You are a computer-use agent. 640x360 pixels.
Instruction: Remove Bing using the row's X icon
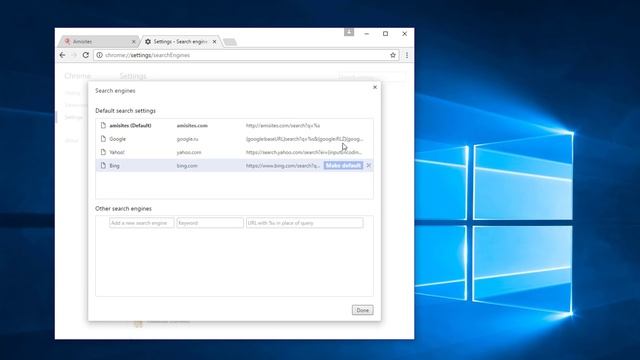pos(369,165)
